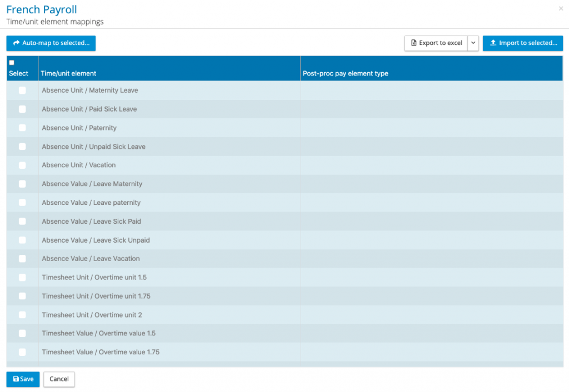Click the Absence Value / Leave Vacation row label
569x392 pixels.
pos(91,259)
